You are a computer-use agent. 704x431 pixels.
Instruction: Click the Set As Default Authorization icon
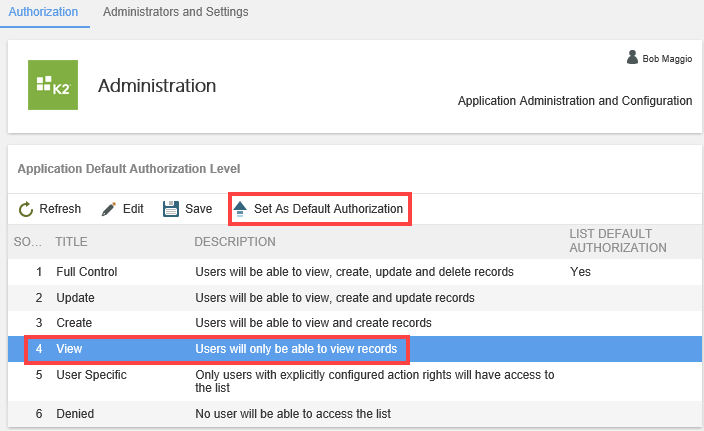240,209
